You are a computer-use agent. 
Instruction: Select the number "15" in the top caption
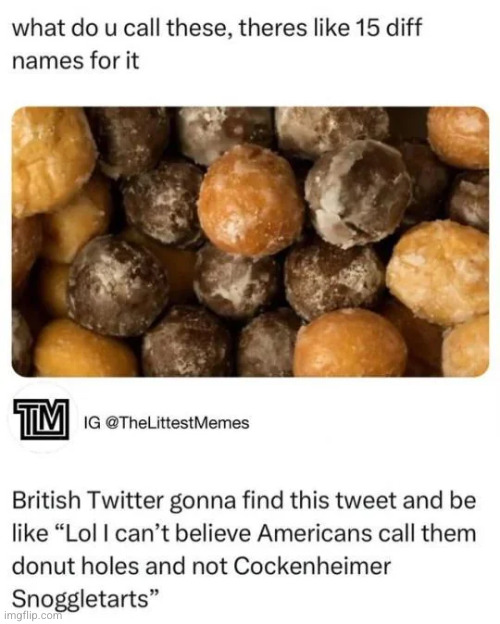367,29
